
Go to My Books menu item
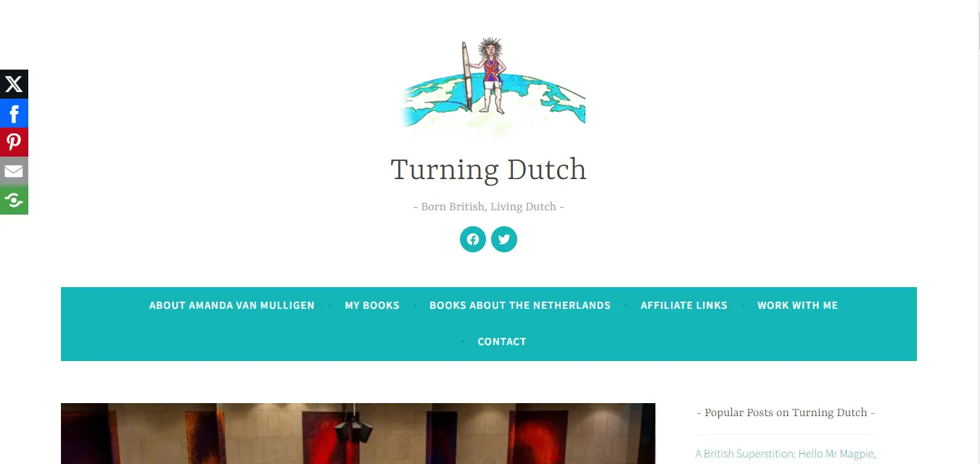click(372, 305)
